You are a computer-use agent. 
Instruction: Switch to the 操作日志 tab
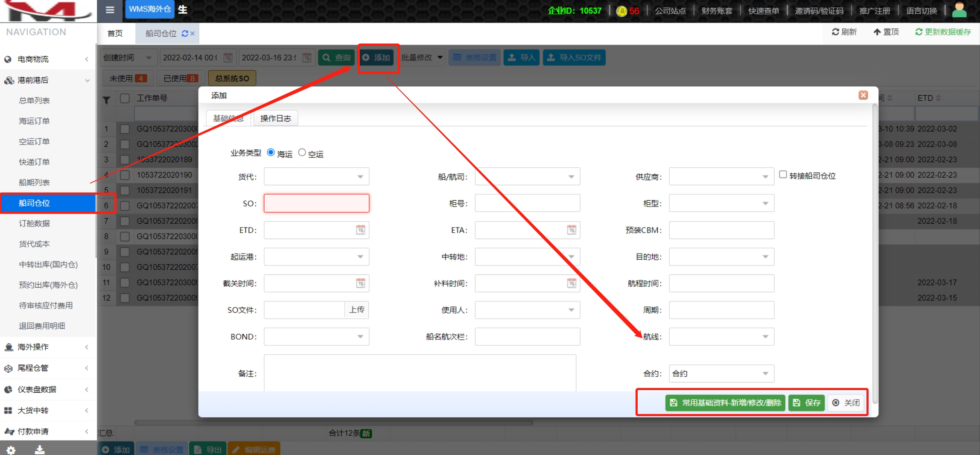tap(276, 118)
